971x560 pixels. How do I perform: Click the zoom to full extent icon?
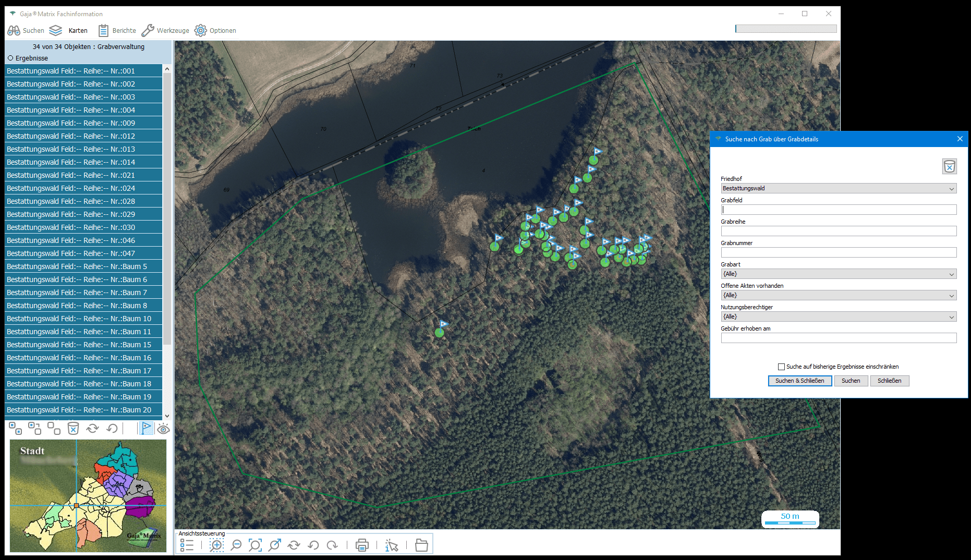point(255,545)
